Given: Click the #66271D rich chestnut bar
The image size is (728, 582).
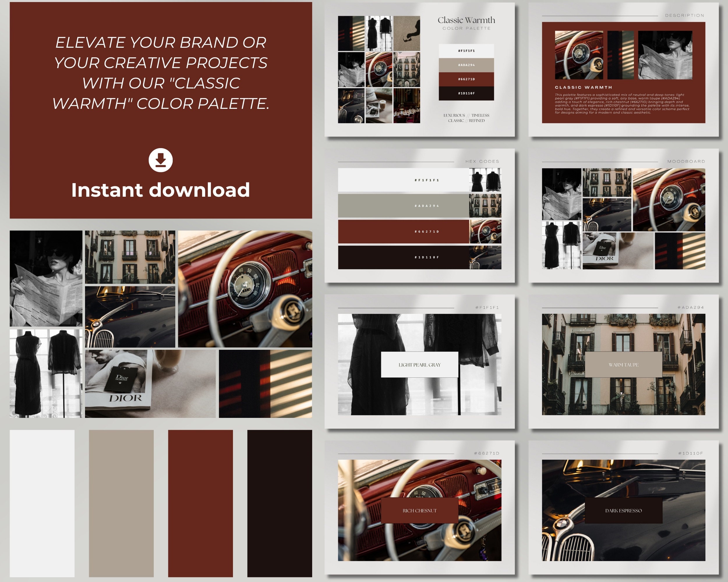Looking at the screenshot, I should click(x=427, y=231).
